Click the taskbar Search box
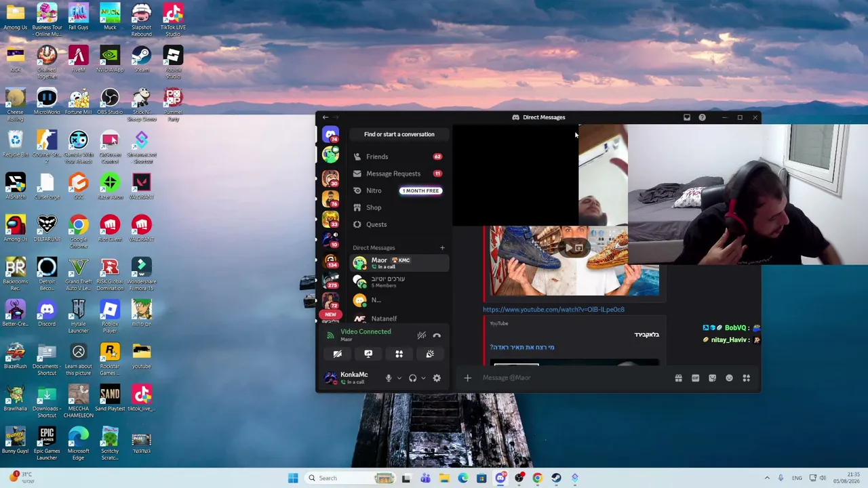868x488 pixels. pos(350,478)
